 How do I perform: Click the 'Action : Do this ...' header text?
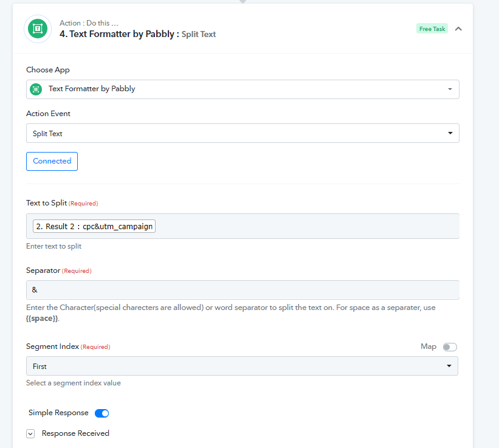[89, 23]
